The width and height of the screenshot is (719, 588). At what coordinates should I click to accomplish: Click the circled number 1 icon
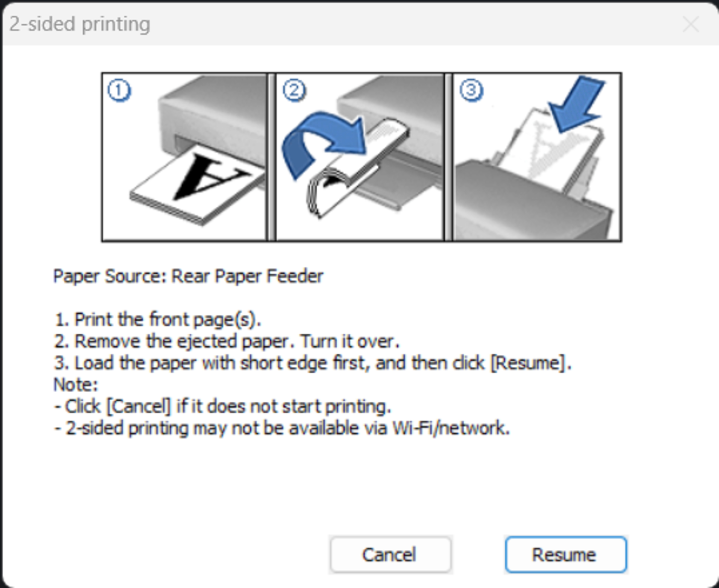click(x=119, y=90)
